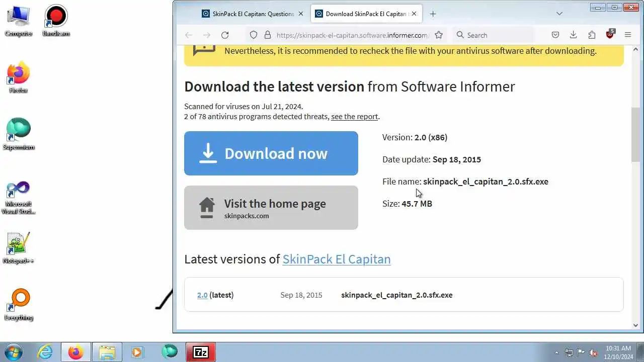The height and width of the screenshot is (362, 644).
Task: Select the Date update Sep 18, 2015 text
Action: pyautogui.click(x=432, y=159)
